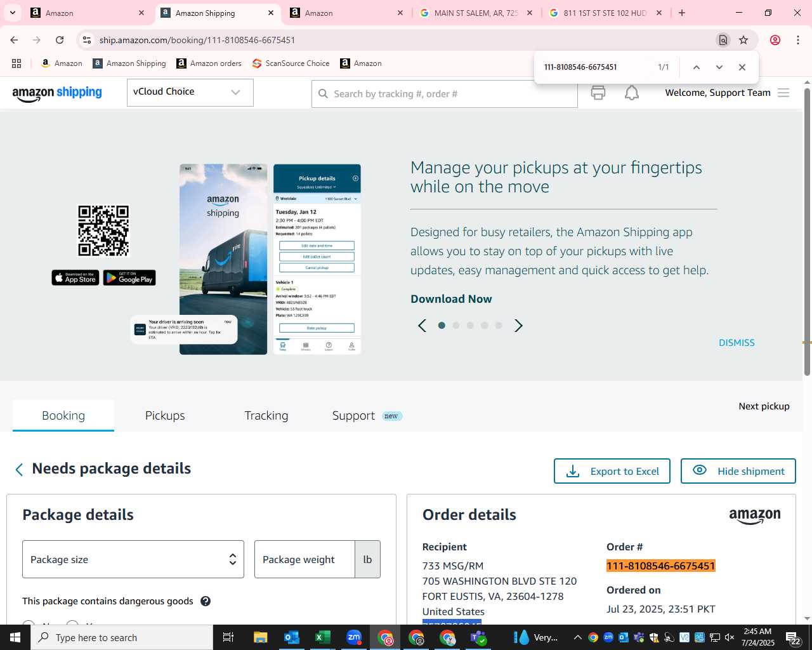Select the fourth carousel dot
Screen dimensions: 812x650
(485, 326)
